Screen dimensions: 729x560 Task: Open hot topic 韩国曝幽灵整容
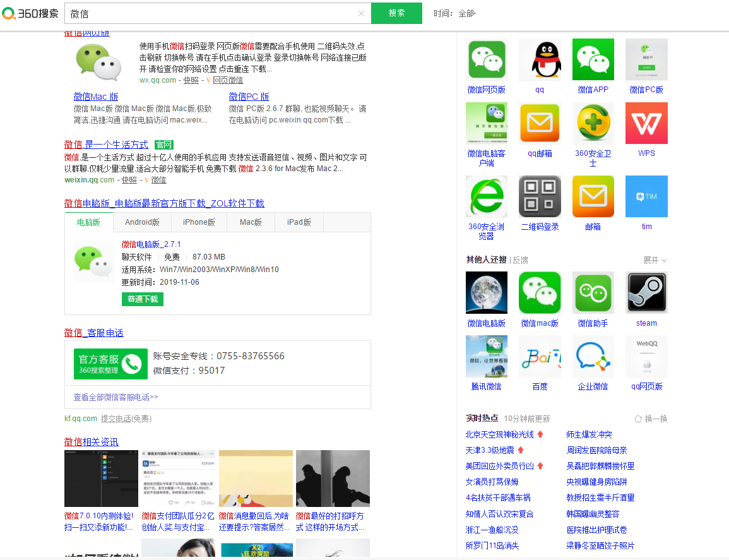click(593, 514)
